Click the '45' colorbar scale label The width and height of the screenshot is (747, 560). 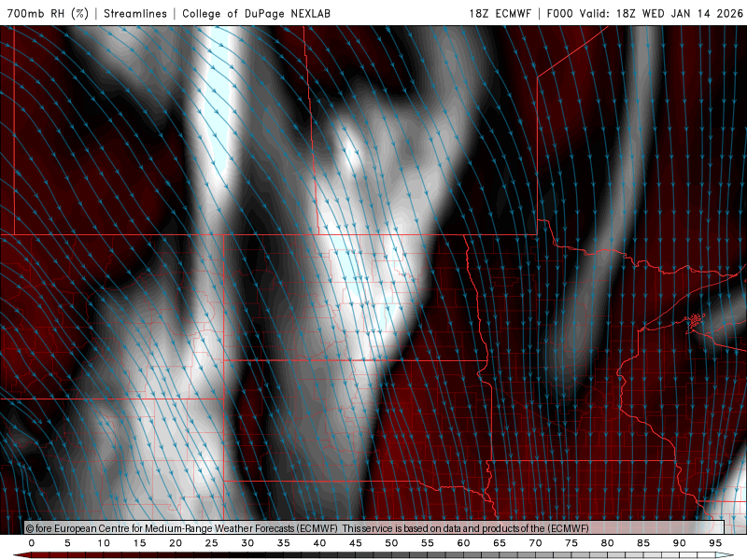(356, 543)
